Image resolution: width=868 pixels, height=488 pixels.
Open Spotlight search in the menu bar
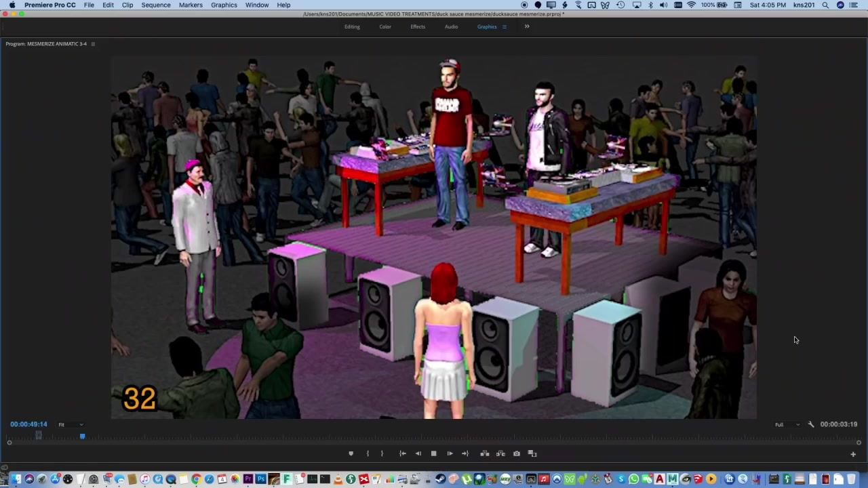point(825,5)
